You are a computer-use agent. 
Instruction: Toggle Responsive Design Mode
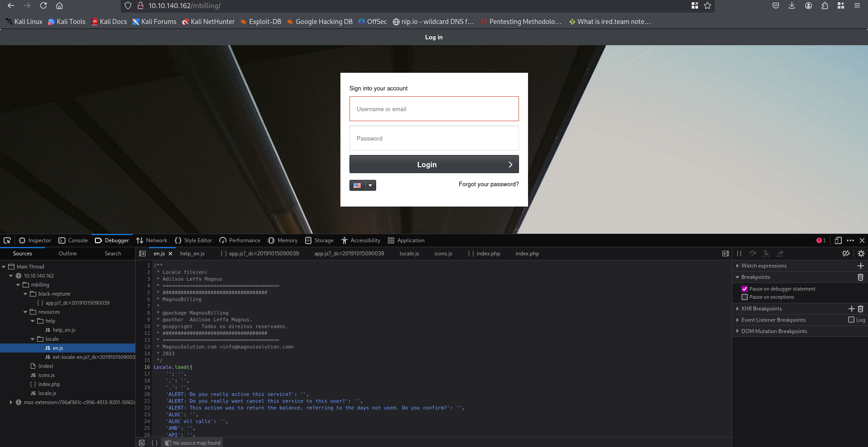tap(839, 240)
